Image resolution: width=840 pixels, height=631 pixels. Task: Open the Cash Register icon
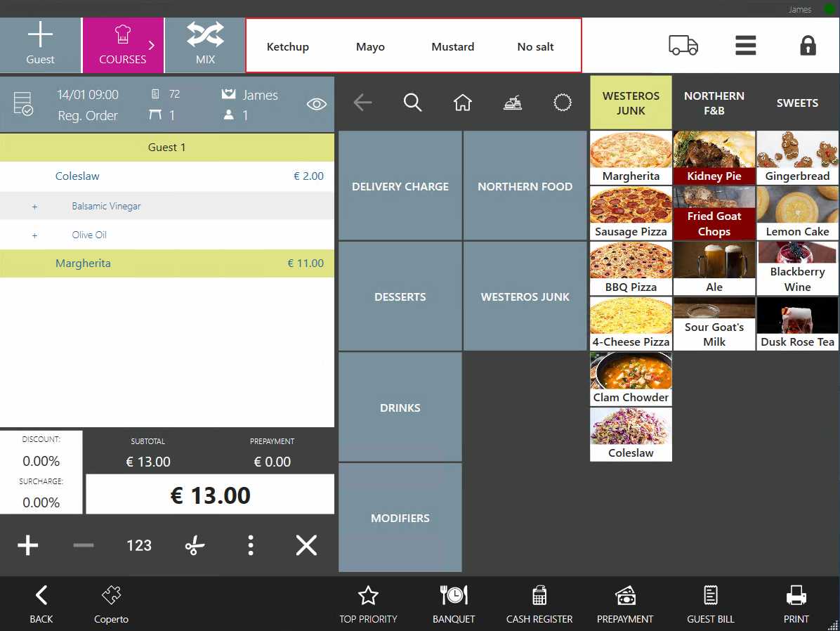pos(539,604)
